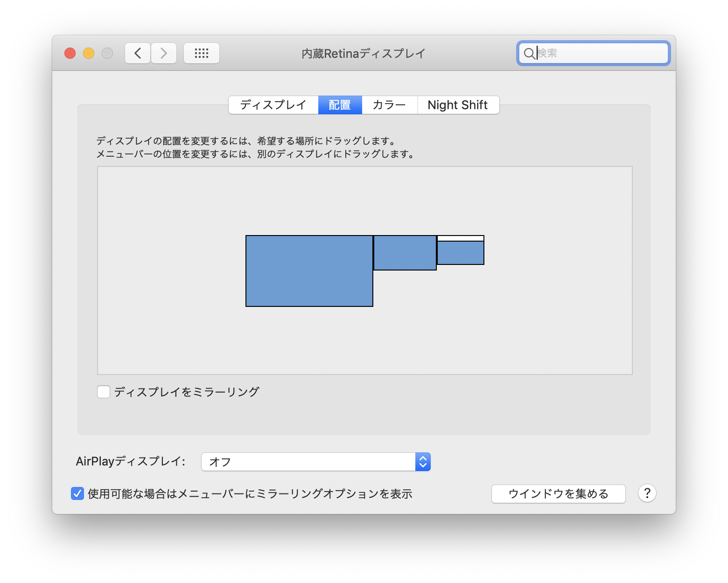Enable ディスプレイをミラーリング checkbox

(104, 392)
